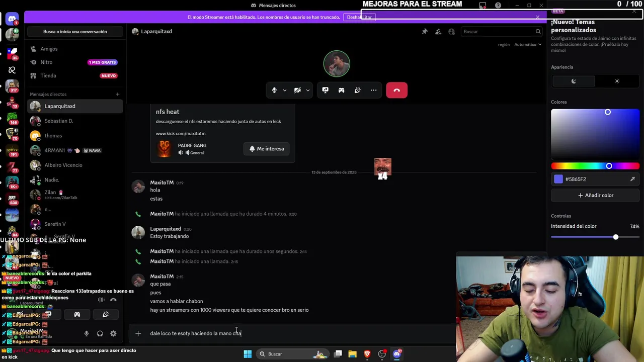Open Nitro page

pos(75,62)
